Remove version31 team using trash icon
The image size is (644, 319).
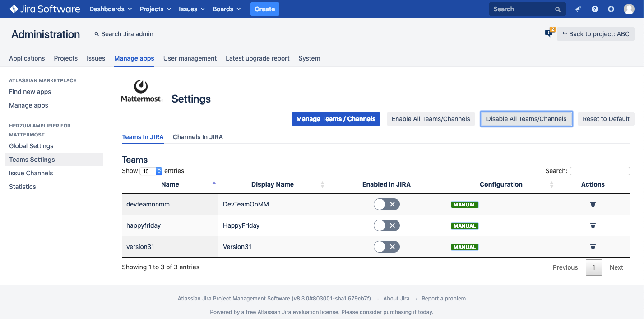pyautogui.click(x=593, y=247)
